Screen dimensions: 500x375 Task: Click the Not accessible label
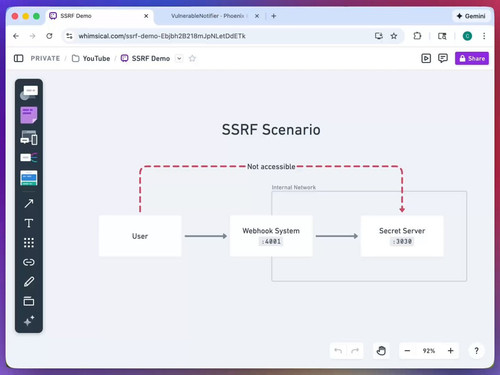271,167
